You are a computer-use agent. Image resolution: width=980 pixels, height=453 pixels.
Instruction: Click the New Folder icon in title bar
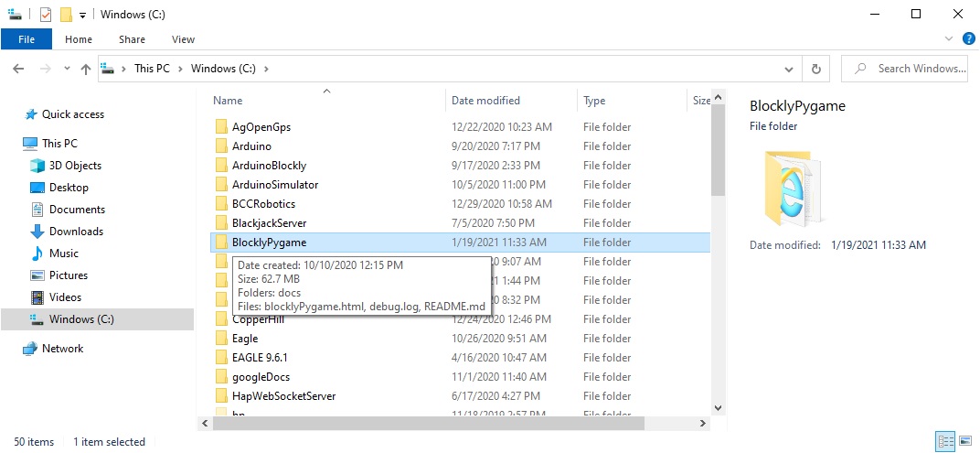click(x=65, y=15)
